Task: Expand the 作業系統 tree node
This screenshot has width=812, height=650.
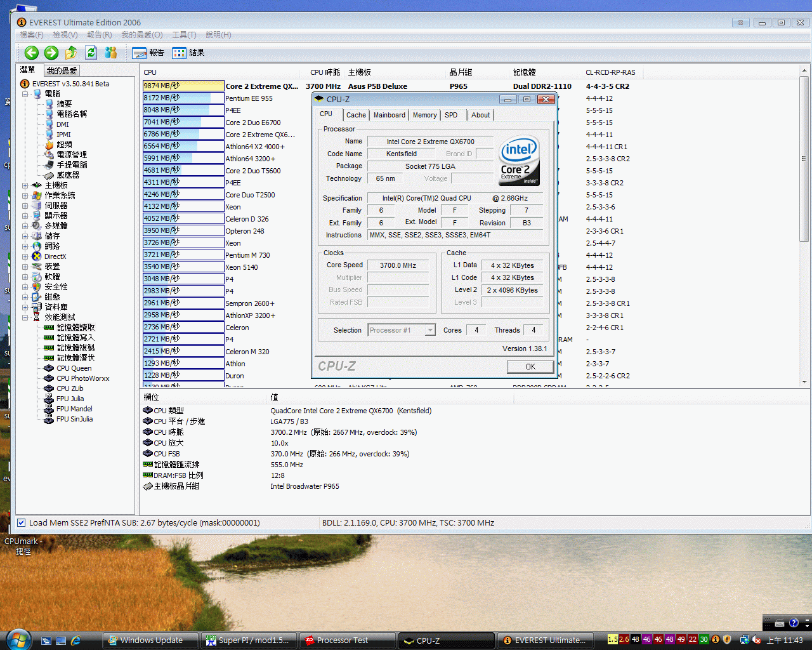Action: tap(25, 196)
